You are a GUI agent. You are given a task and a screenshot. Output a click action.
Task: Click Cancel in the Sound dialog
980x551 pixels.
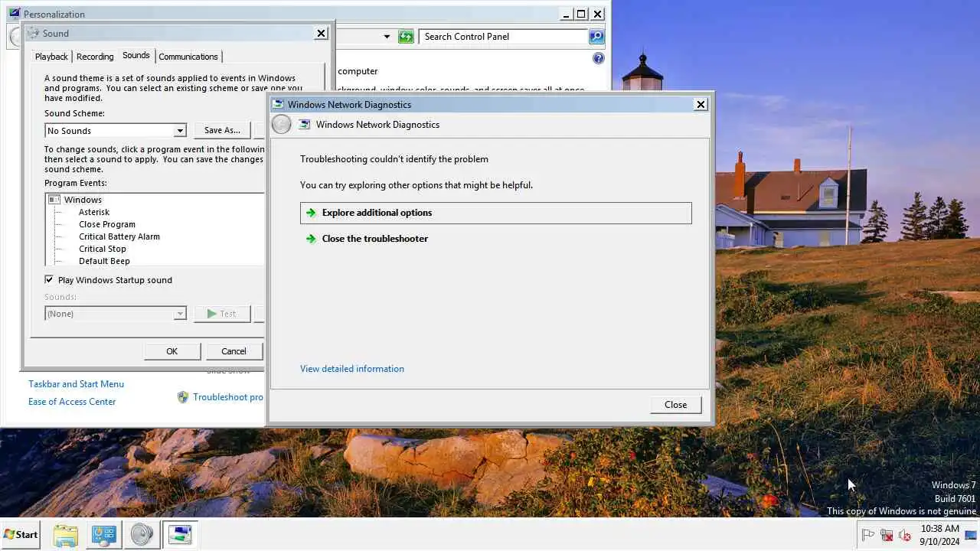[234, 351]
